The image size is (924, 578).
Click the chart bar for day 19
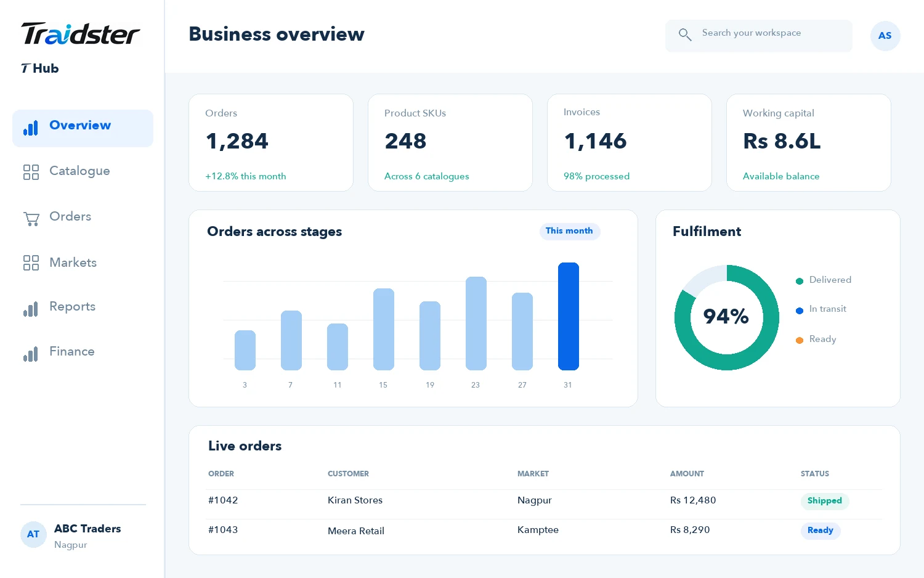[430, 336]
